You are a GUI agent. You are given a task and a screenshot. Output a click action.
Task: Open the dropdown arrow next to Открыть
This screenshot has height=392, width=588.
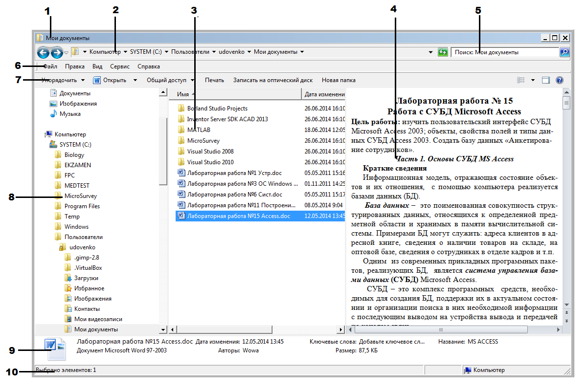pos(135,80)
